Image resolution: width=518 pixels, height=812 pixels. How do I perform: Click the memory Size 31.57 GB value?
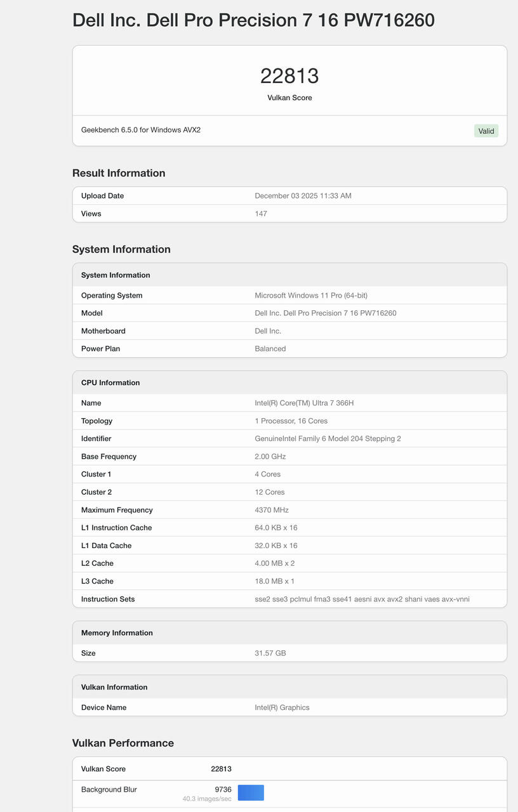pos(270,653)
